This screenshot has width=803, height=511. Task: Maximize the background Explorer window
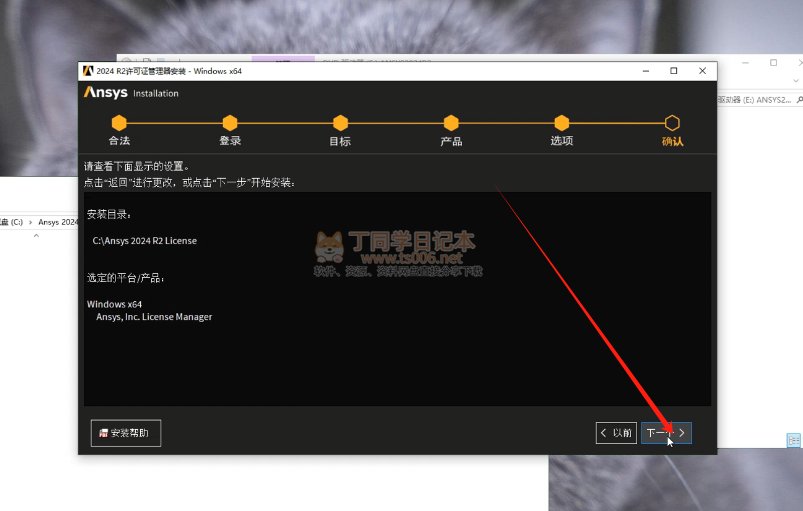coord(773,62)
